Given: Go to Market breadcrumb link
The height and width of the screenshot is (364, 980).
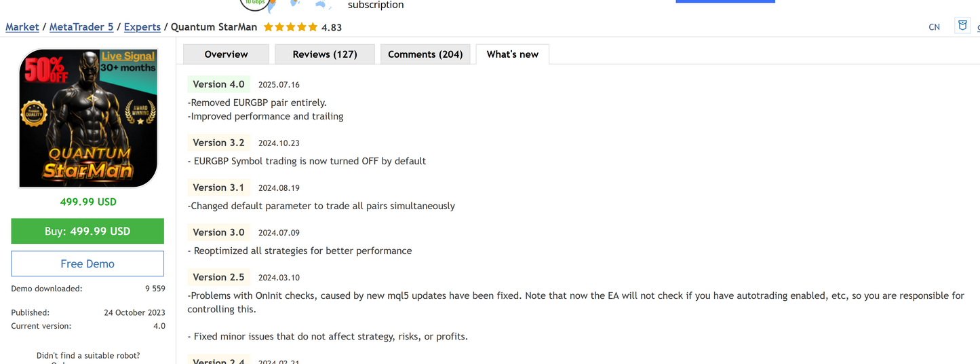Looking at the screenshot, I should click(22, 27).
